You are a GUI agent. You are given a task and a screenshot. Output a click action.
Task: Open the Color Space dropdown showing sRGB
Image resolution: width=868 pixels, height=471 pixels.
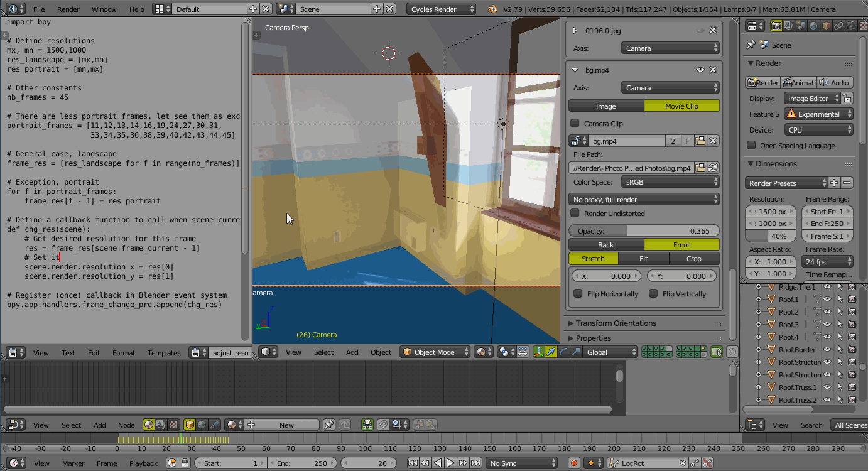(670, 181)
